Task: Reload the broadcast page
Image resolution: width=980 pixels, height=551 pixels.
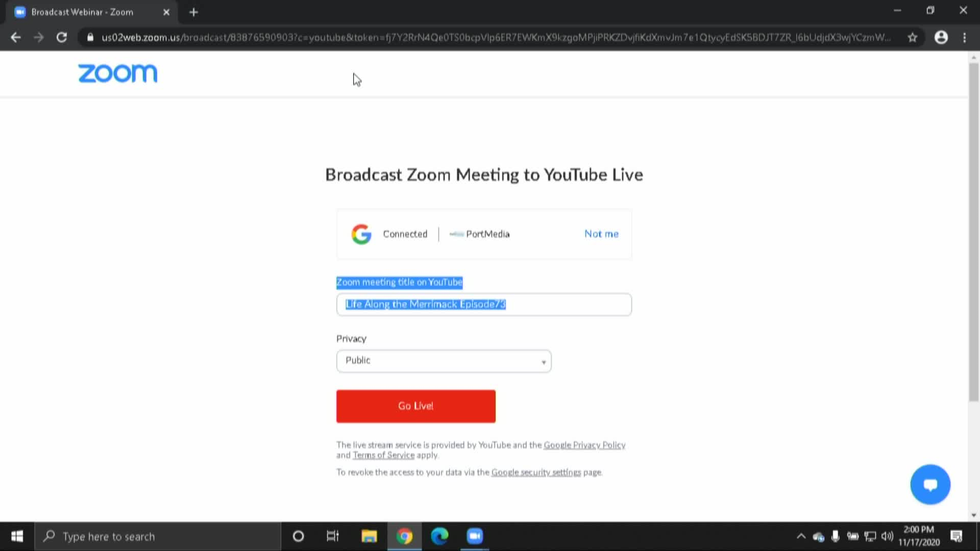Action: point(62,37)
